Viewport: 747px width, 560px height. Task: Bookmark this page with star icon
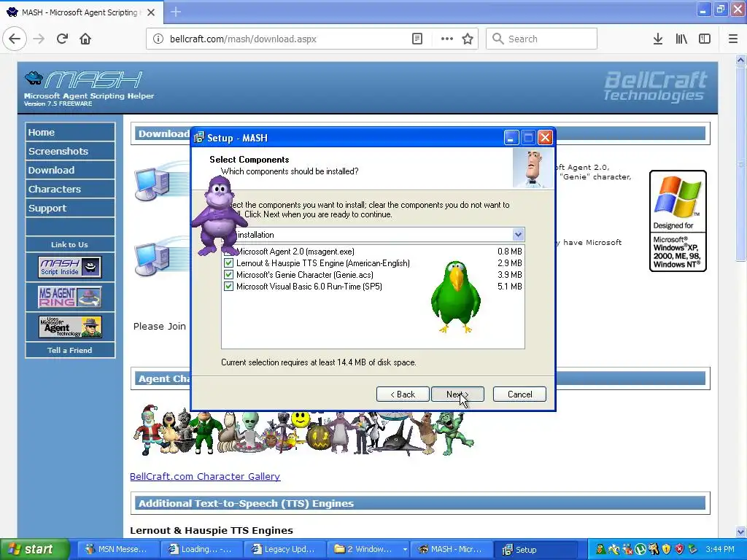(x=468, y=39)
